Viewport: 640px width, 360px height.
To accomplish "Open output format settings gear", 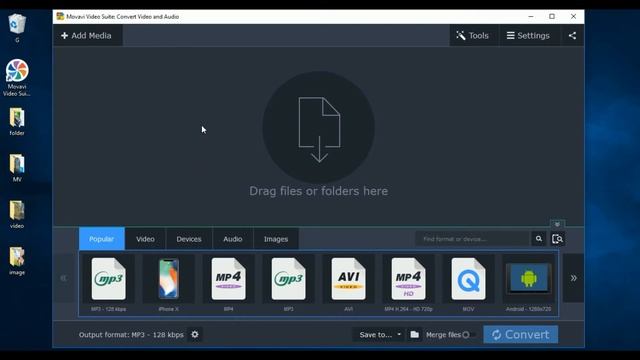I will click(x=195, y=334).
